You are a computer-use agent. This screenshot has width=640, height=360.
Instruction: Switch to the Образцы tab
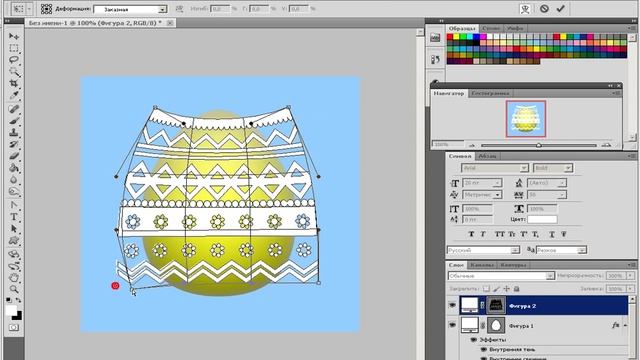pyautogui.click(x=462, y=28)
